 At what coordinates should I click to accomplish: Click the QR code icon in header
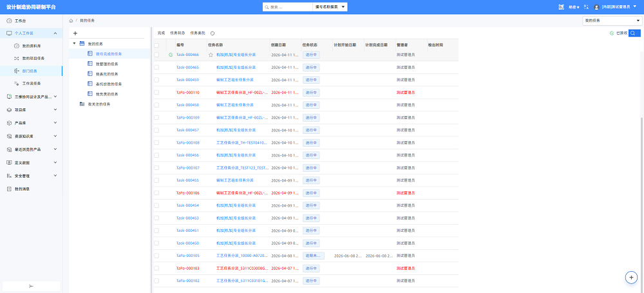561,7
